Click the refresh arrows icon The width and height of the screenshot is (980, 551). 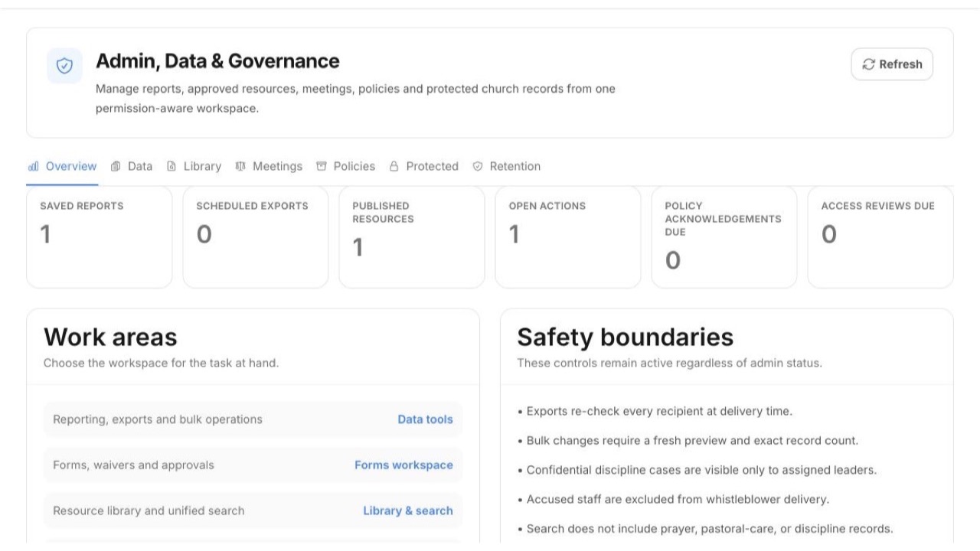[x=869, y=64]
